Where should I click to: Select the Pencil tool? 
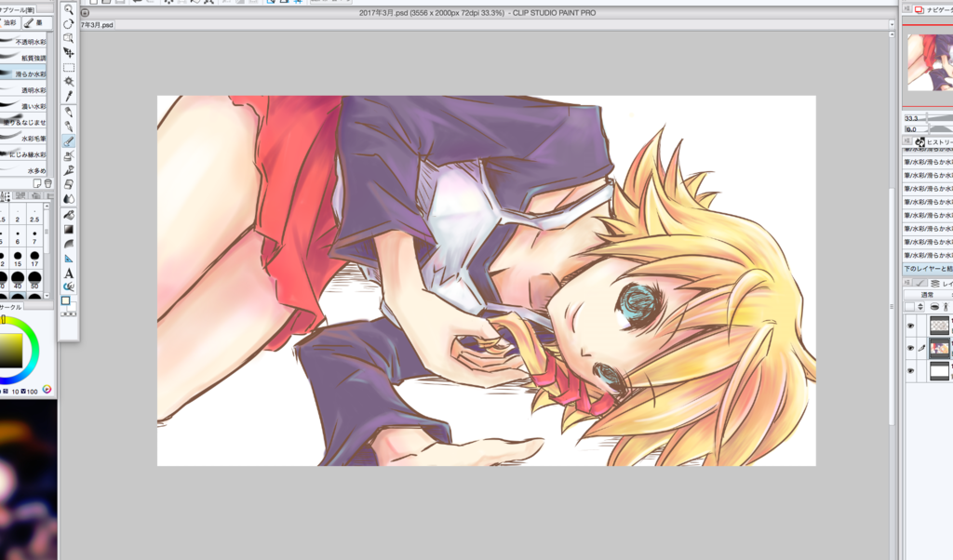[x=69, y=127]
